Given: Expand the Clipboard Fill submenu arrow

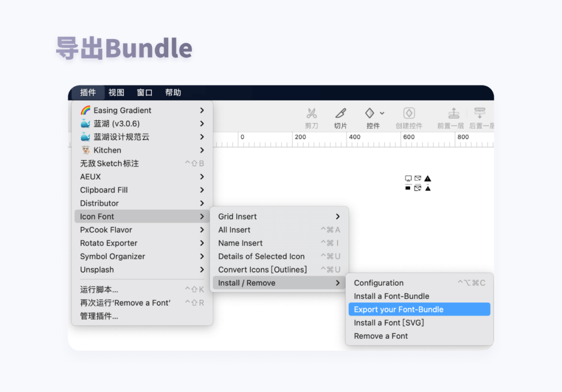Looking at the screenshot, I should click(202, 189).
